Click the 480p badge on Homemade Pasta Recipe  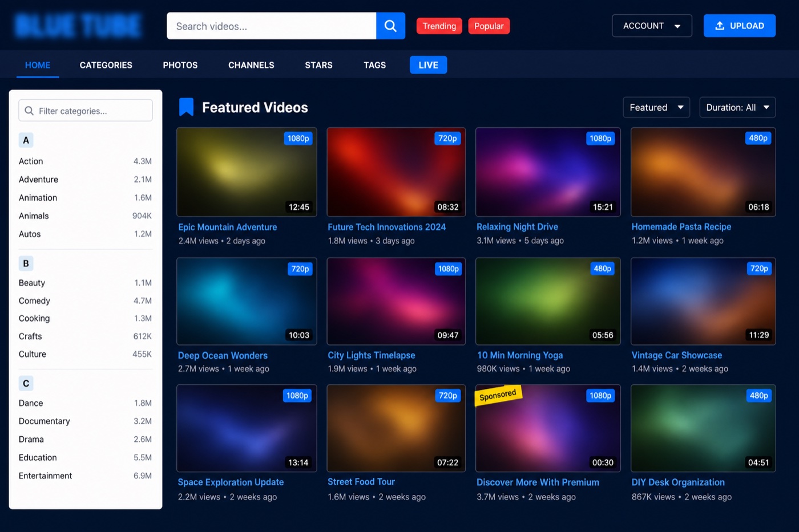(758, 138)
